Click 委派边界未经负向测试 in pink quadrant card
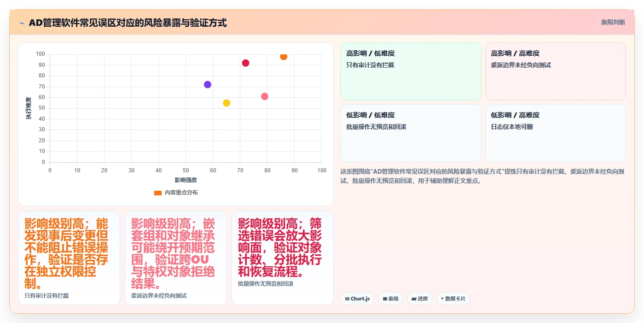 521,65
